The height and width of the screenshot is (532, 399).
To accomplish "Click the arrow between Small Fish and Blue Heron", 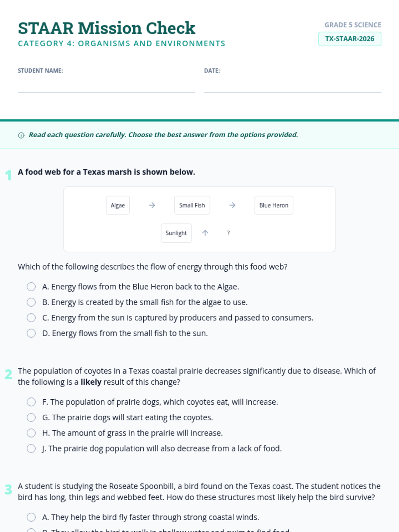I will coord(232,205).
